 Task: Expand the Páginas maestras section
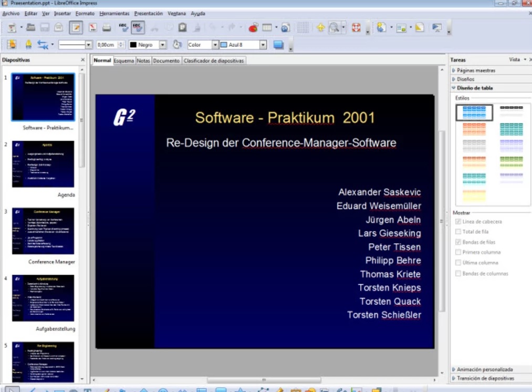[475, 70]
